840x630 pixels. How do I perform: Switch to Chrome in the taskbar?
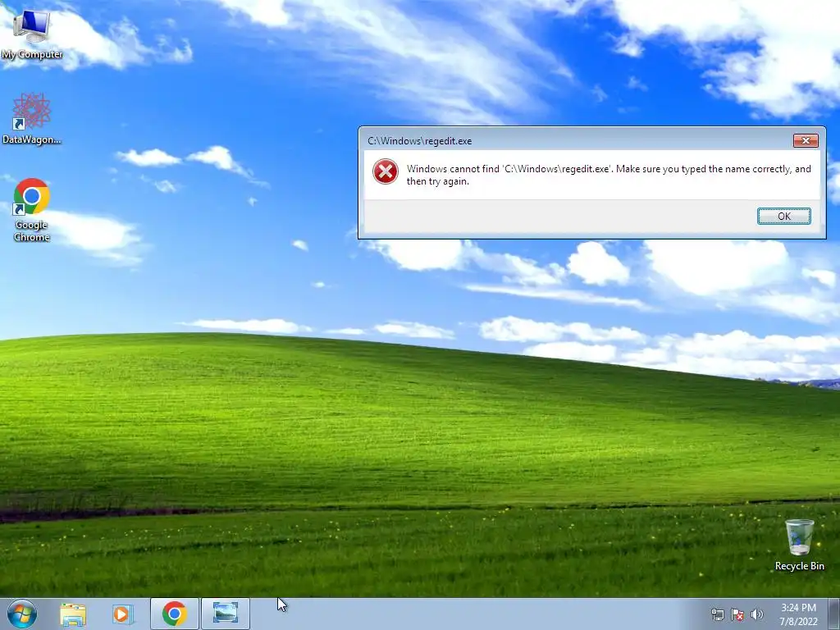point(174,614)
